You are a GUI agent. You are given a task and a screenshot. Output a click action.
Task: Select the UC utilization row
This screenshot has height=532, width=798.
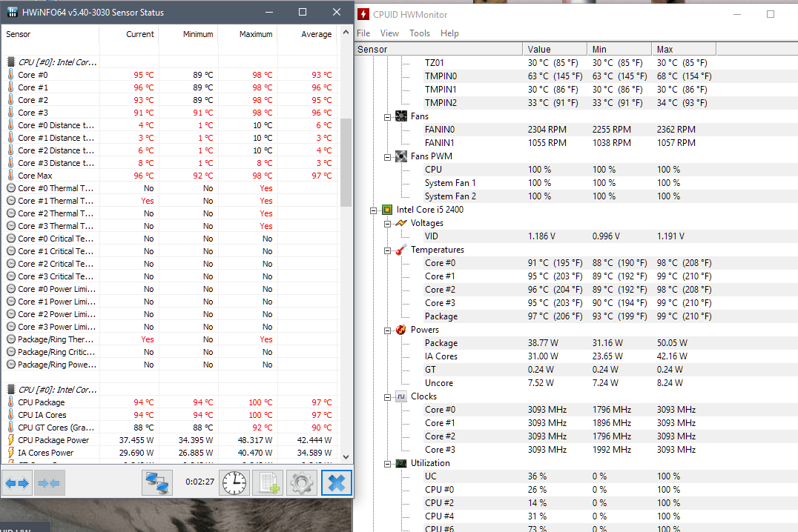pos(576,476)
